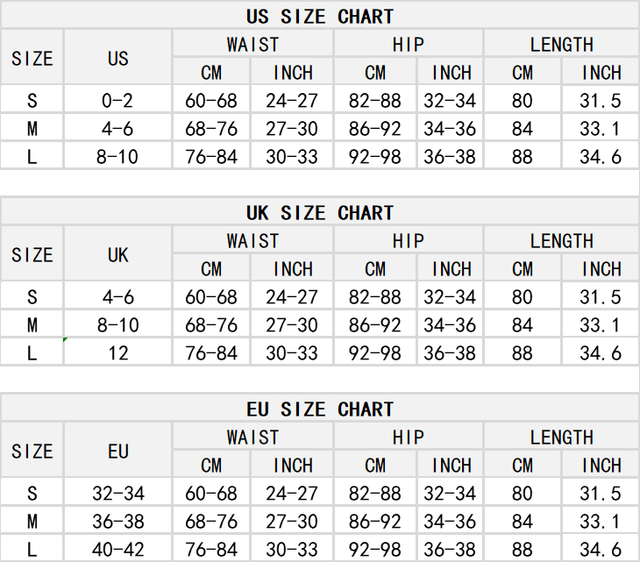The image size is (640, 562).
Task: Select the HIP header in the EU chart
Action: (408, 437)
